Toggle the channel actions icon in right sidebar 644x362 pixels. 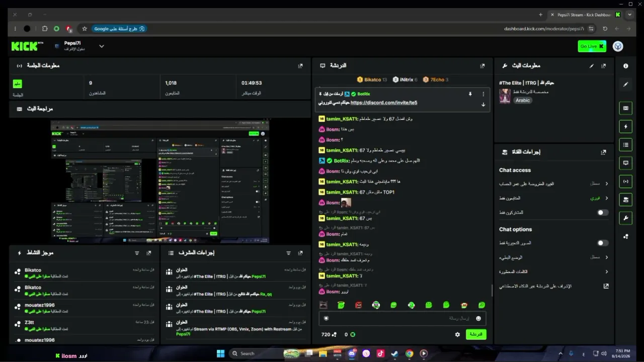coord(625,200)
